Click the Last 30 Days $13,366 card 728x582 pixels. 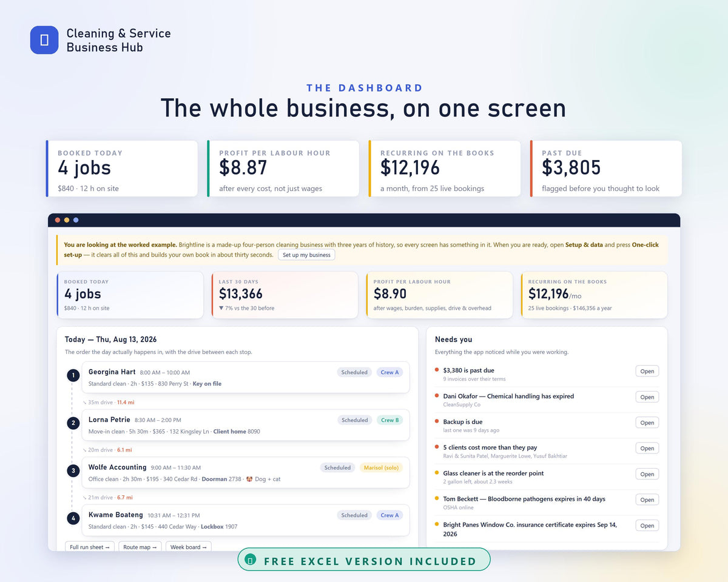(x=285, y=295)
